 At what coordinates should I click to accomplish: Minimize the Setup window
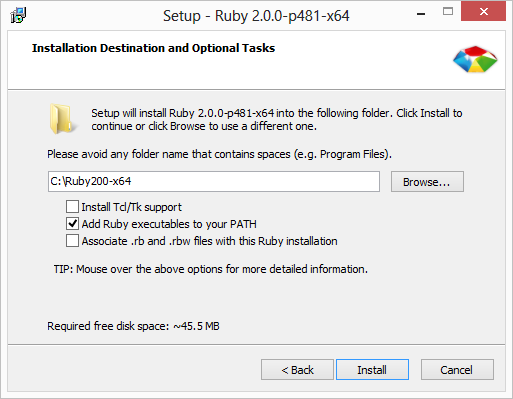[421, 14]
